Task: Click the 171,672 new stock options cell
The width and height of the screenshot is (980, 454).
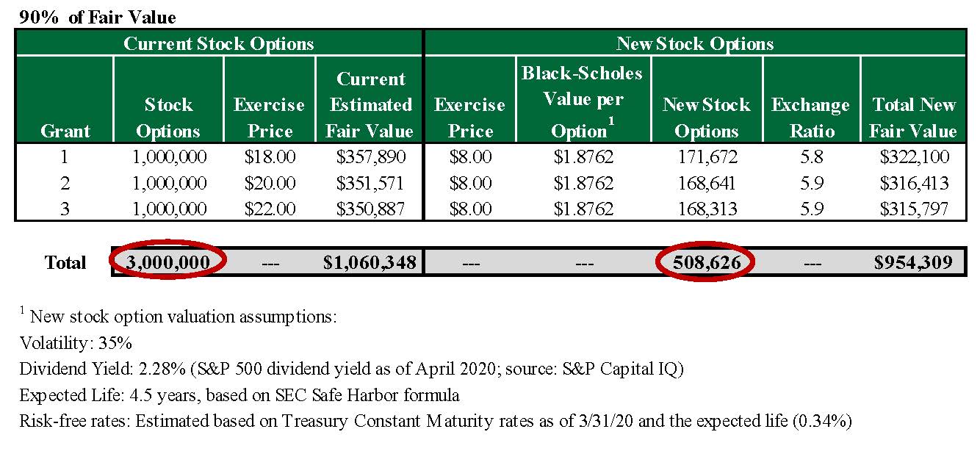Action: [x=706, y=156]
